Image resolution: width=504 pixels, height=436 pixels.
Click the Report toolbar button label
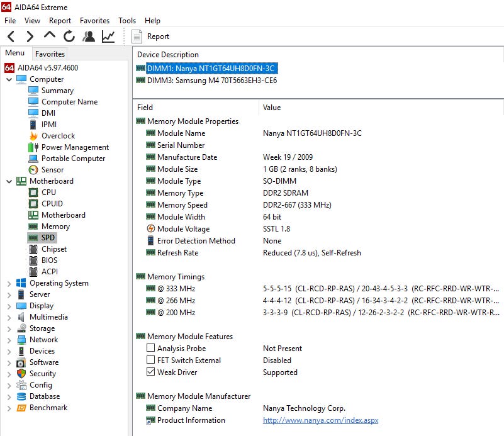(x=158, y=36)
